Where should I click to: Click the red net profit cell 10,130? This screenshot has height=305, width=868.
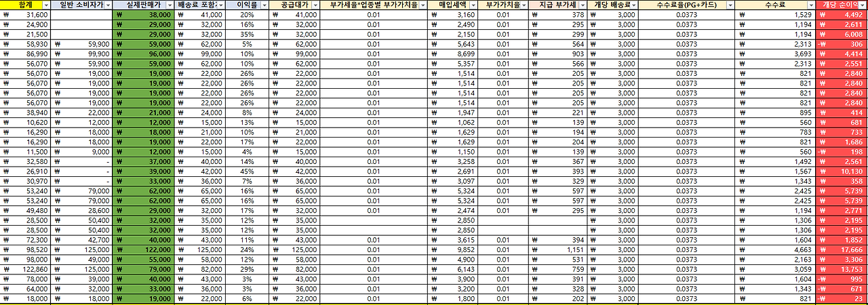[x=842, y=171]
